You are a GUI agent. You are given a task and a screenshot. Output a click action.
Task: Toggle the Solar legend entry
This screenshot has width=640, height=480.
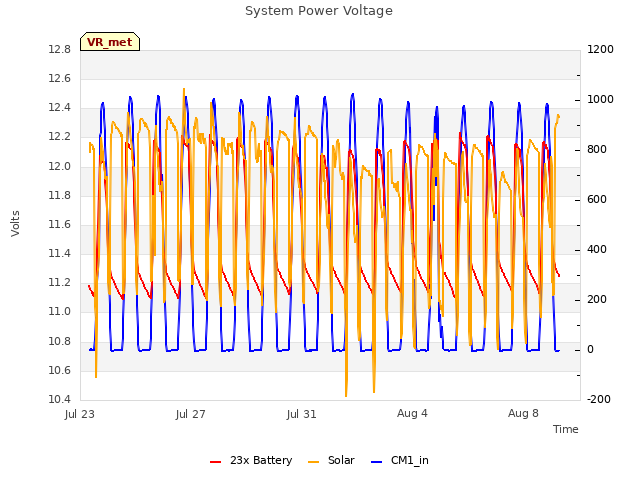[331, 460]
